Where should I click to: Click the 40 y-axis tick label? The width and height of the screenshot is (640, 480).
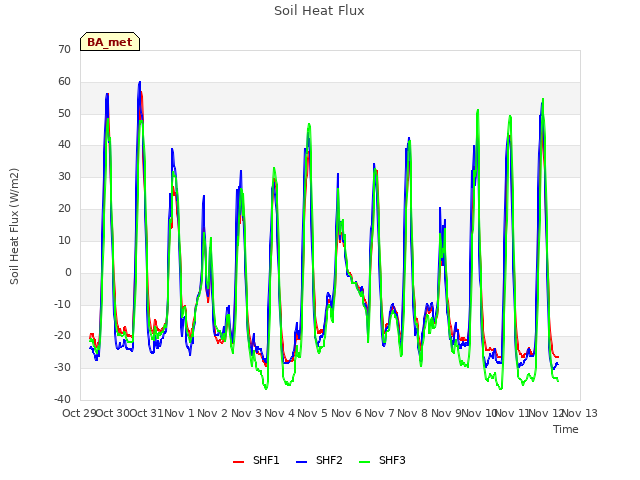64,144
